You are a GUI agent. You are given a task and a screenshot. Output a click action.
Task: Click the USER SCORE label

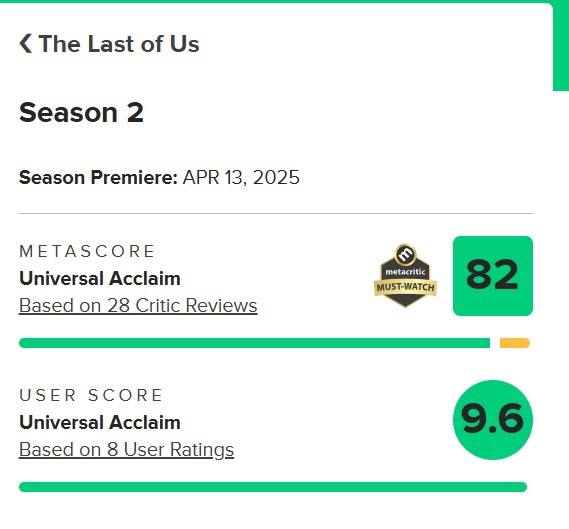click(x=91, y=395)
